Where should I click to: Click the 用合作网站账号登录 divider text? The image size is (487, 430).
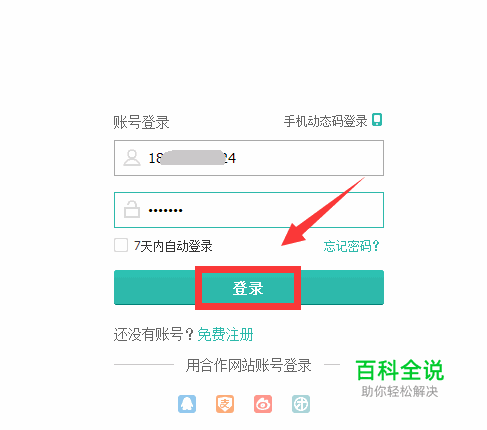(x=249, y=365)
